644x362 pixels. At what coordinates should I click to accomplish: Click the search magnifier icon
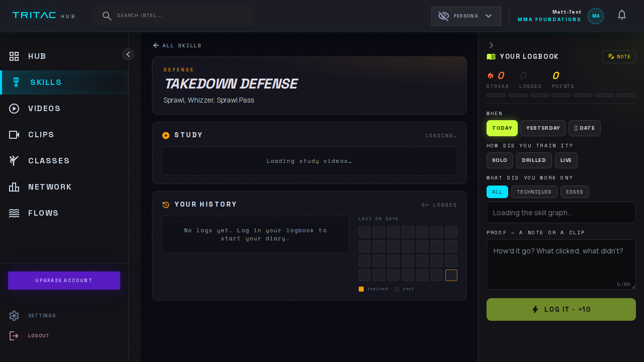tap(107, 16)
